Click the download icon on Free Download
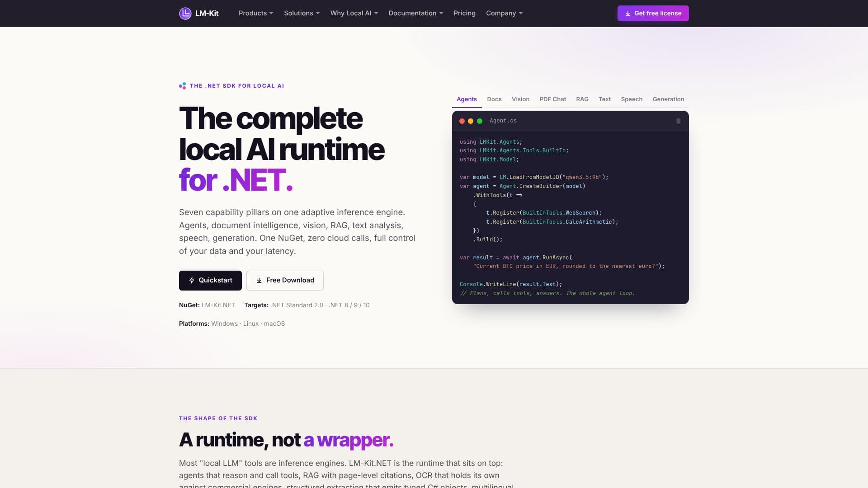Viewport: 868px width, 488px height. point(259,281)
